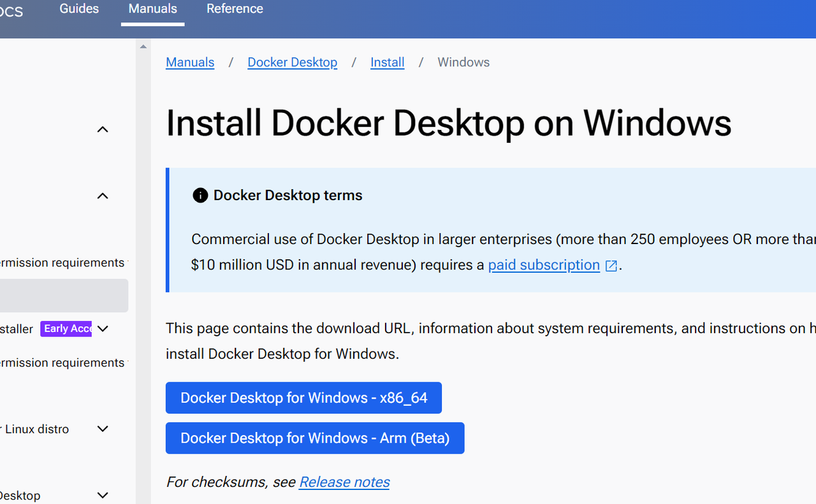The width and height of the screenshot is (816, 504).
Task: Expand the Early Access installer sidebar item
Action: (x=103, y=329)
